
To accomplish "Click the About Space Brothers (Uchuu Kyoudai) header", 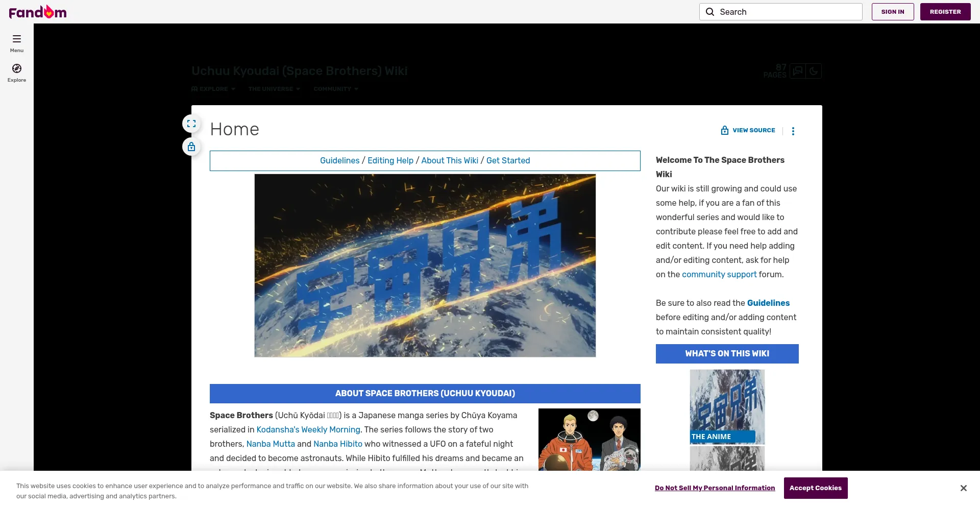I will click(425, 393).
